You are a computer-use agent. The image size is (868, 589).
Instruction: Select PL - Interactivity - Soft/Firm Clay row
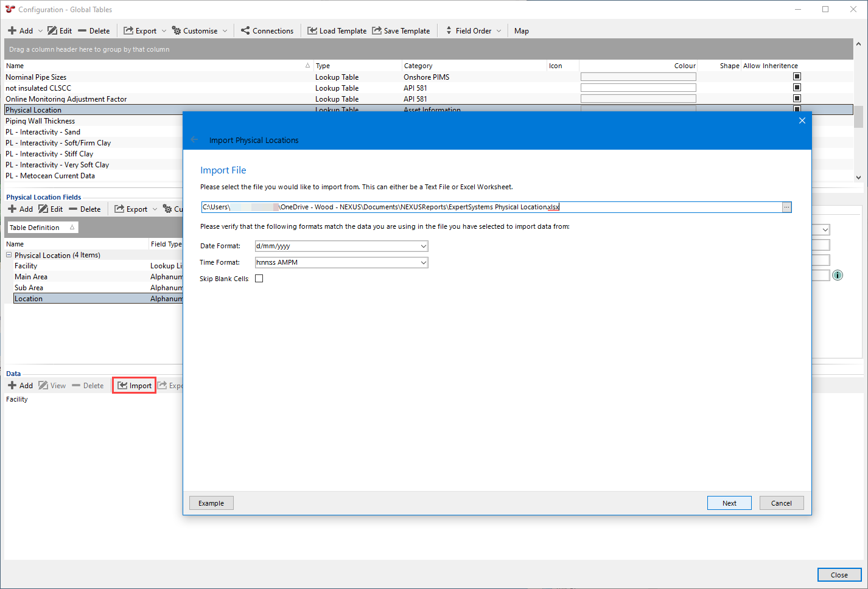pos(94,143)
